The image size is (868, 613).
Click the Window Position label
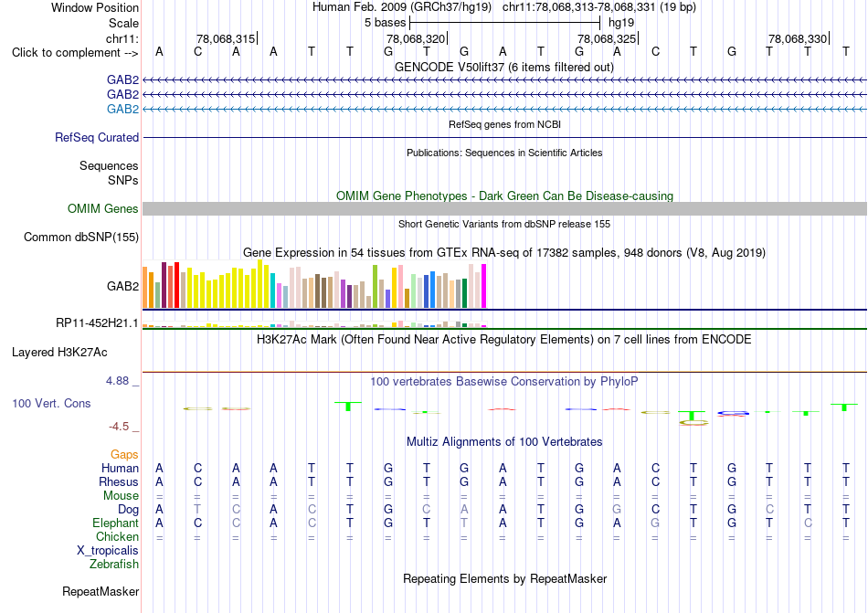click(x=95, y=7)
